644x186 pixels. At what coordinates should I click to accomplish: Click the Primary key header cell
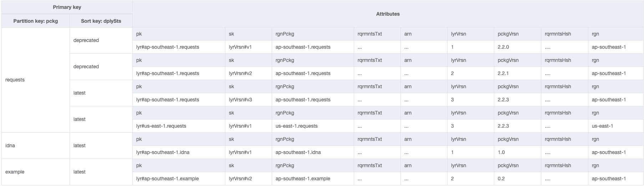(x=67, y=7)
